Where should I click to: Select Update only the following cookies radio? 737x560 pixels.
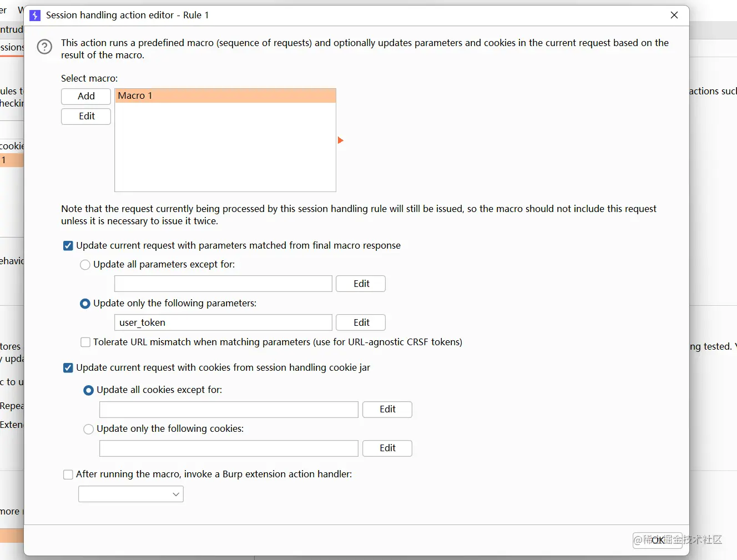tap(89, 429)
